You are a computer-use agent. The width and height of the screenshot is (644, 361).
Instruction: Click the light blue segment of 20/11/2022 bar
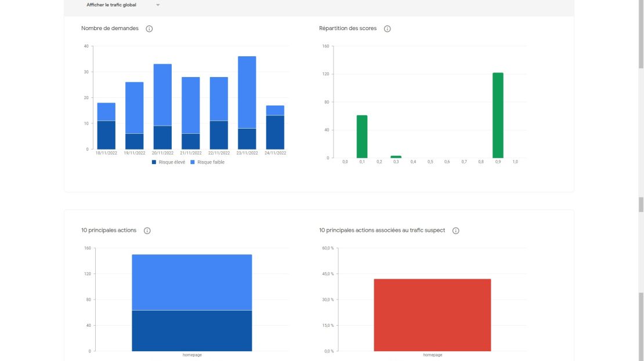tap(162, 94)
